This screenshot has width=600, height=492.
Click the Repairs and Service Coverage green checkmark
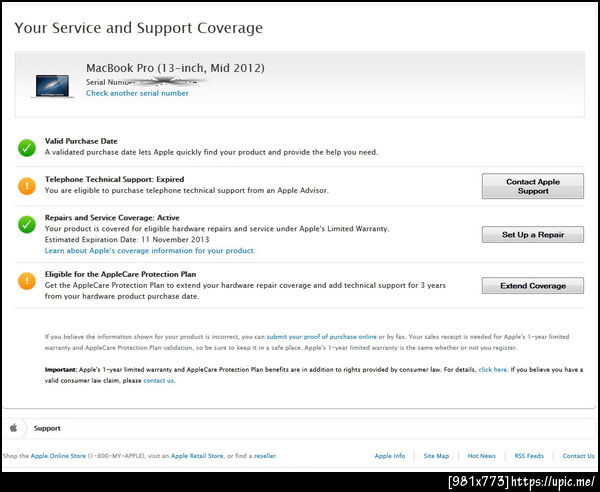coord(27,225)
